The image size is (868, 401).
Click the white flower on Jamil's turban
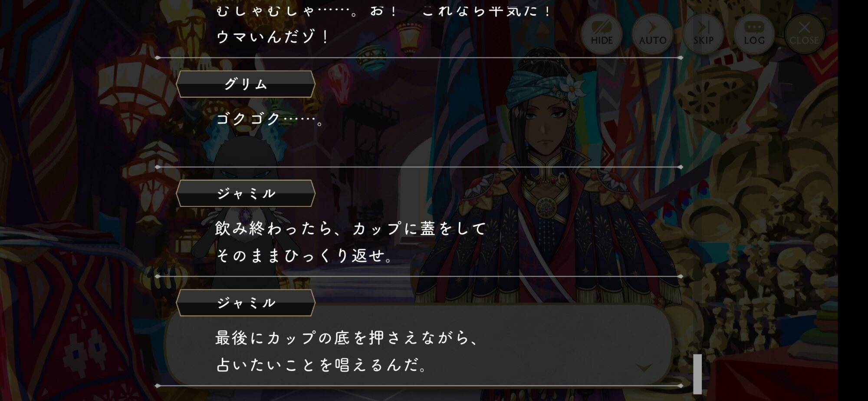[572, 88]
